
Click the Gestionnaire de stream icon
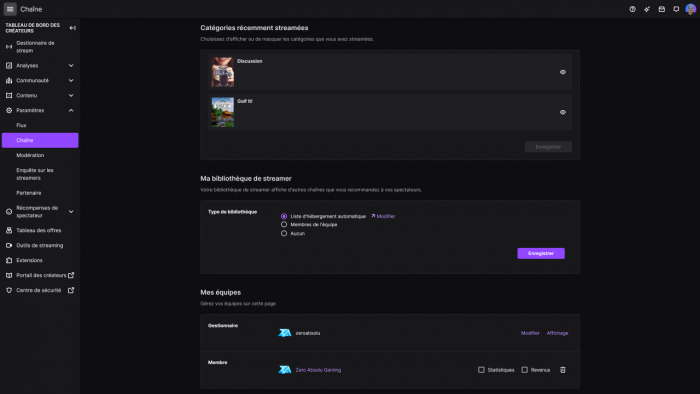coord(9,46)
